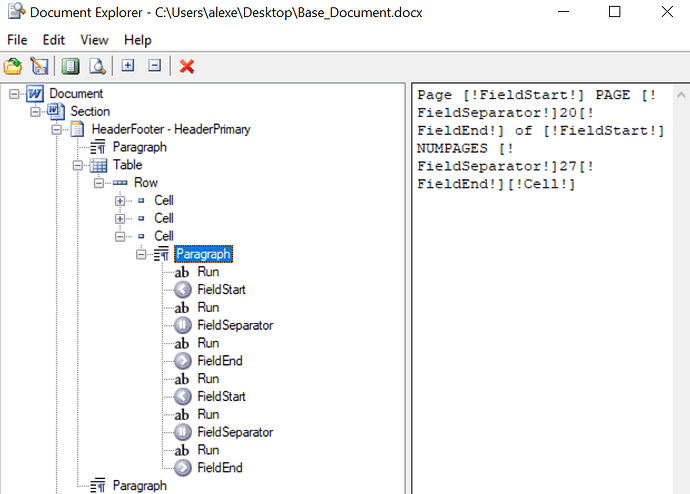Screen dimensions: 690x494
Task: Open the View menu
Action: 94,40
